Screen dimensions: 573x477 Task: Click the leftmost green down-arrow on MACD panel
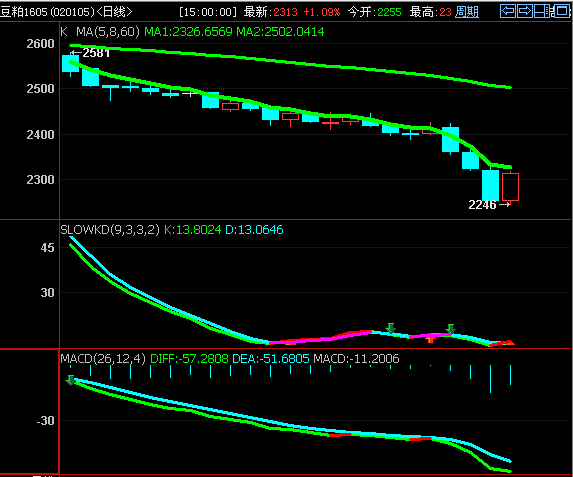[x=71, y=380]
